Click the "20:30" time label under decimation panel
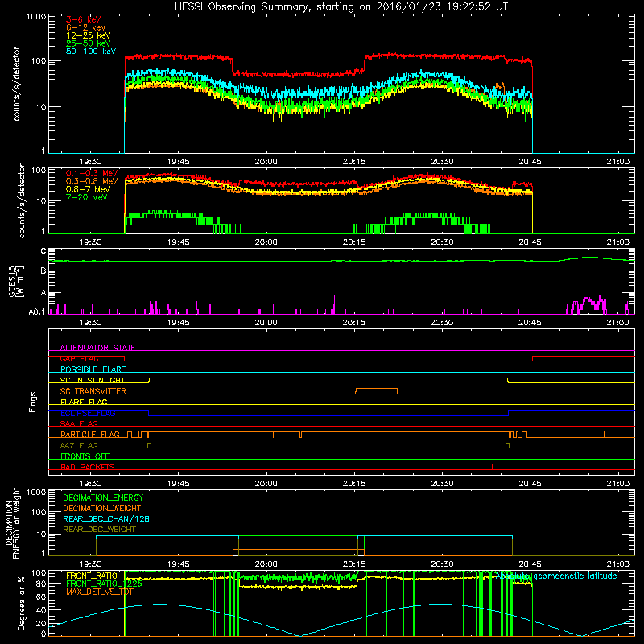Viewport: 644px width, 644px height. tap(442, 564)
